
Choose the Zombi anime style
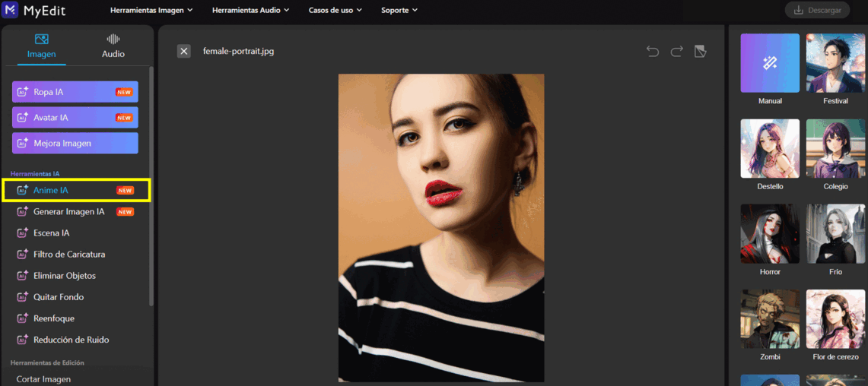770,318
